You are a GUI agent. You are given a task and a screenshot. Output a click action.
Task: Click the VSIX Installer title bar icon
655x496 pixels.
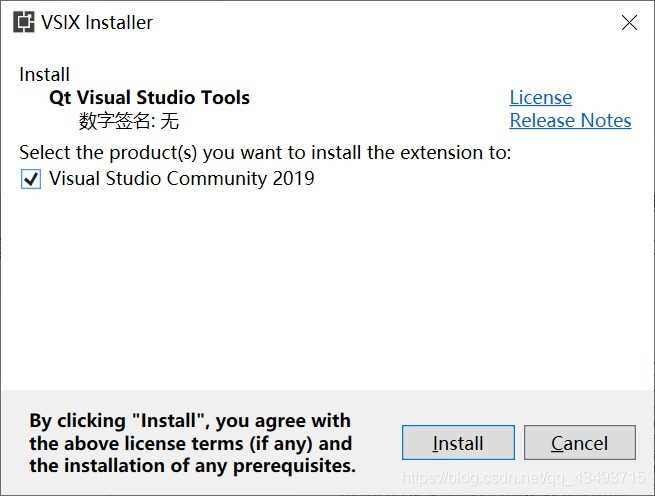pos(24,22)
